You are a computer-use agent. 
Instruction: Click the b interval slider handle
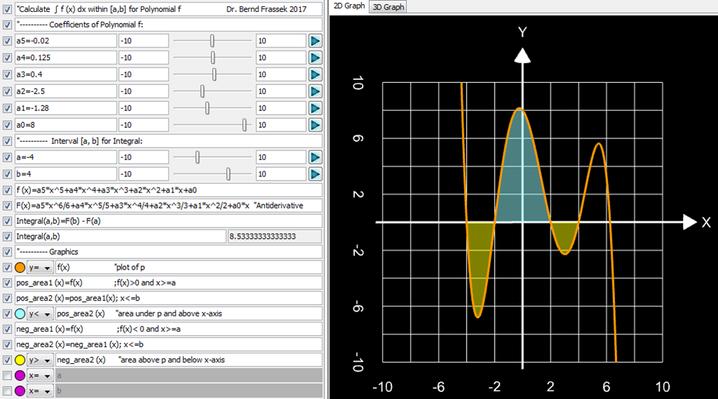[228, 174]
